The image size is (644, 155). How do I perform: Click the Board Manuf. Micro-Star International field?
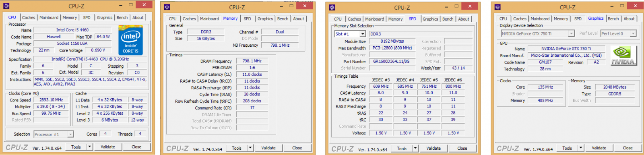[566, 56]
